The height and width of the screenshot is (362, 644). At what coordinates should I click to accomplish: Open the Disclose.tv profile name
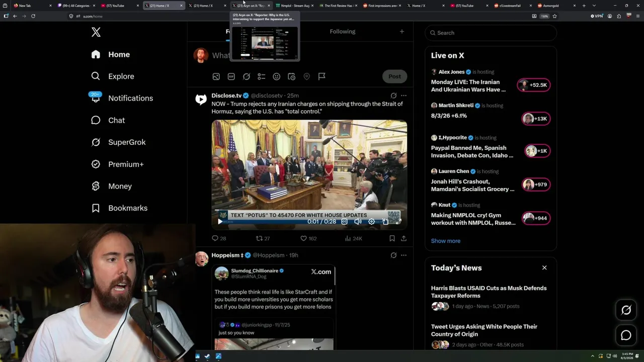[226, 96]
